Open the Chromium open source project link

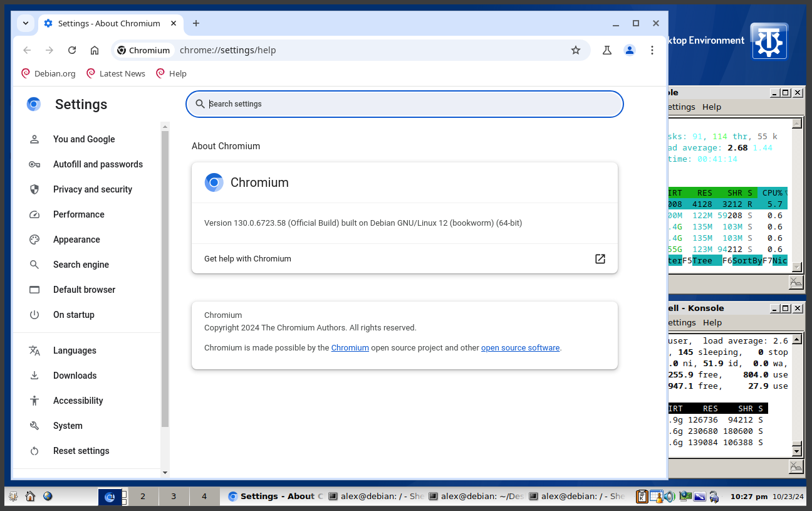(350, 348)
